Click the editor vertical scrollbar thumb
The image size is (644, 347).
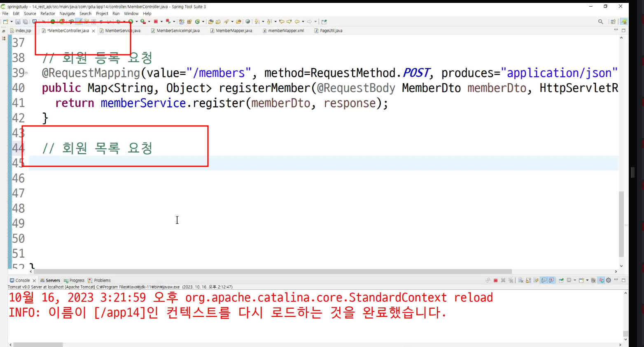621,224
